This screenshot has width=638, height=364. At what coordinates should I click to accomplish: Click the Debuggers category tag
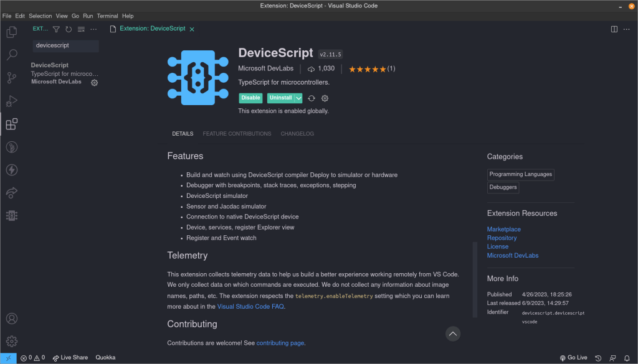503,187
